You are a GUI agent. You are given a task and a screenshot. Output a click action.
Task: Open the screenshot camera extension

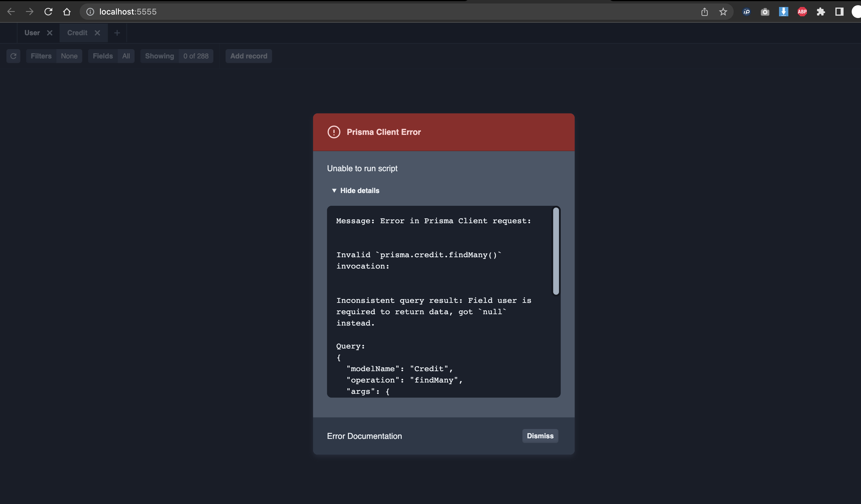click(x=765, y=11)
